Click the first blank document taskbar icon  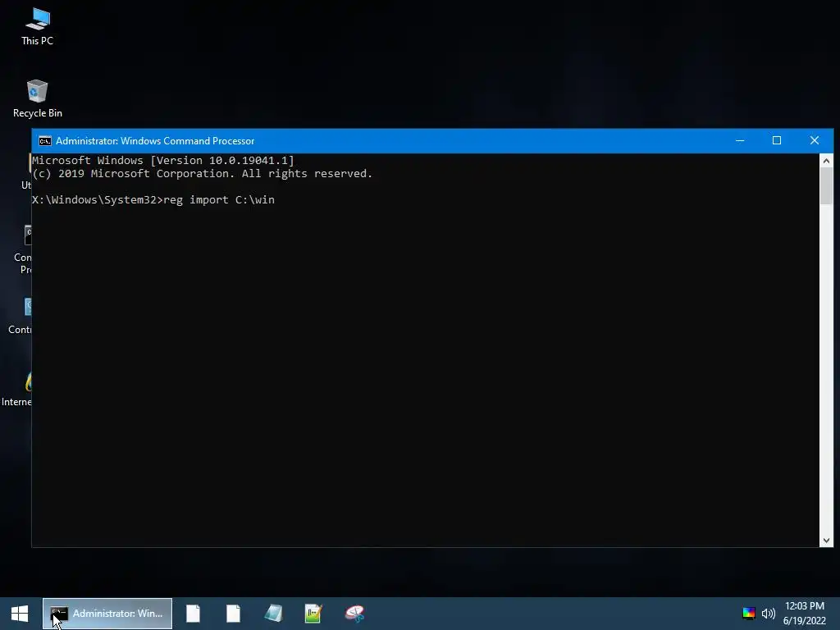pos(194,614)
